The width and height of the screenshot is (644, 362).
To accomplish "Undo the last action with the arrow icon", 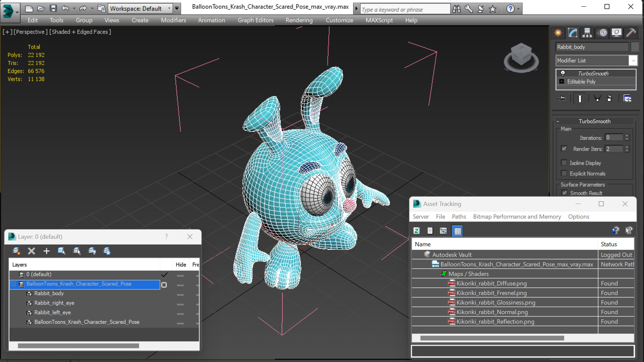I will pyautogui.click(x=65, y=8).
